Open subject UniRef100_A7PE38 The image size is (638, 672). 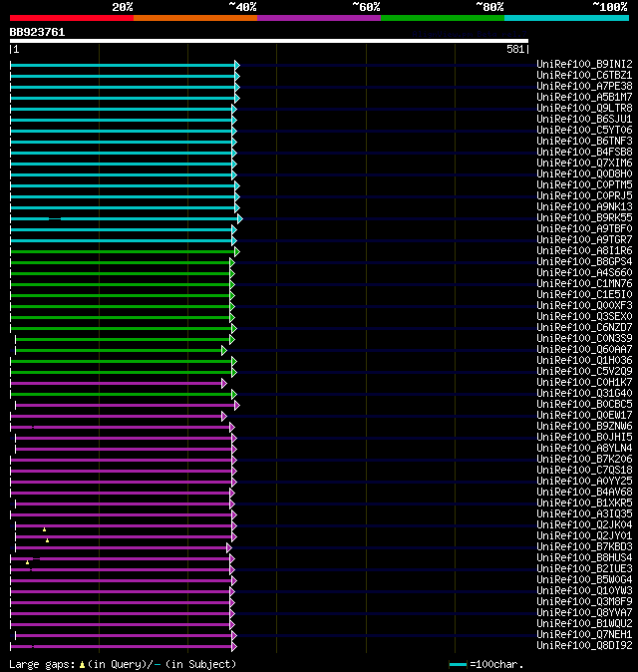[x=584, y=86]
